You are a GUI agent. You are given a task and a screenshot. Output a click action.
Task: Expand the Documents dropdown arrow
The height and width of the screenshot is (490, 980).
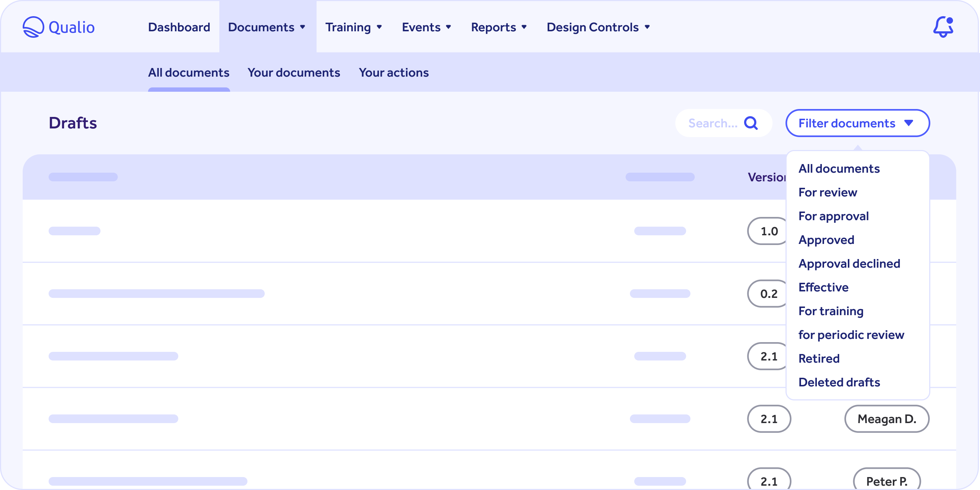click(303, 28)
